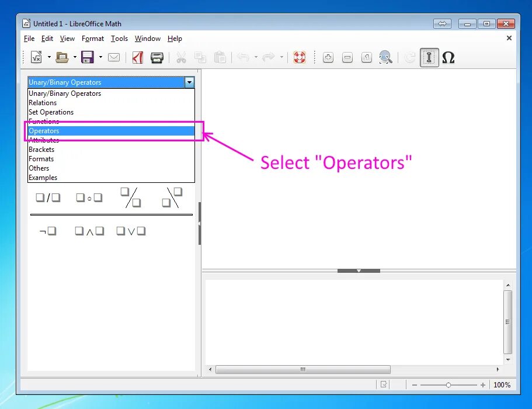Export directly as PDF icon
The height and width of the screenshot is (409, 532).
click(138, 57)
